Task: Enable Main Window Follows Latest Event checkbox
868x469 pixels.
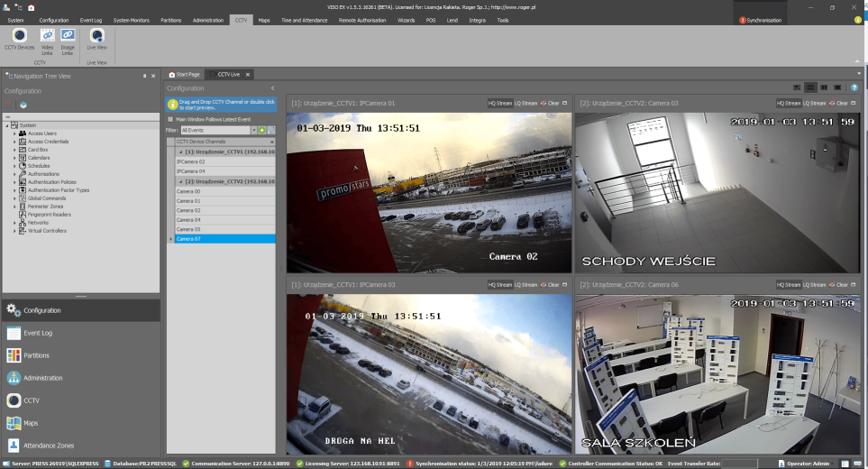Action: (170, 119)
